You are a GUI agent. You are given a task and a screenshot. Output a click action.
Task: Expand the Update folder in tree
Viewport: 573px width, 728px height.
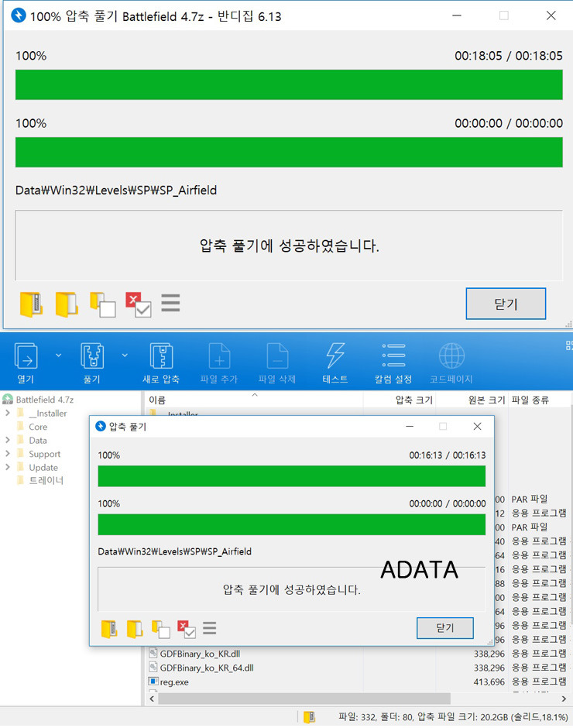(x=8, y=467)
